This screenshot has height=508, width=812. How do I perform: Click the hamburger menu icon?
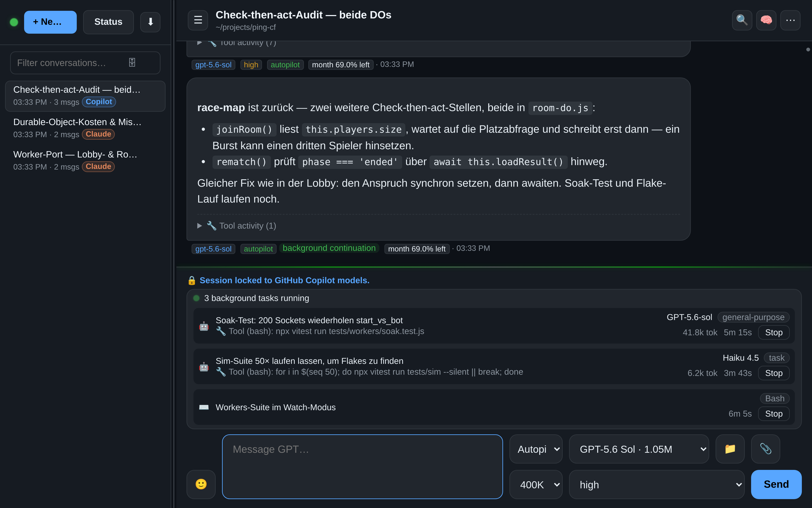198,20
